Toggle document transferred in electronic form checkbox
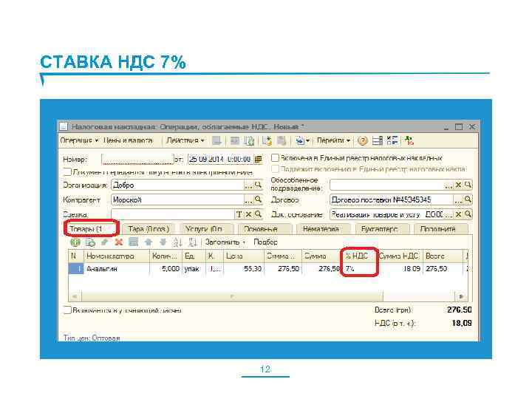This screenshot has width=532, height=399. (x=67, y=171)
